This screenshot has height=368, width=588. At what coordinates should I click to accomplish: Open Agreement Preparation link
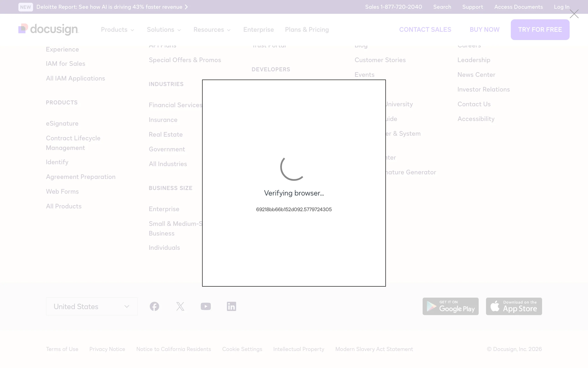[x=81, y=177]
